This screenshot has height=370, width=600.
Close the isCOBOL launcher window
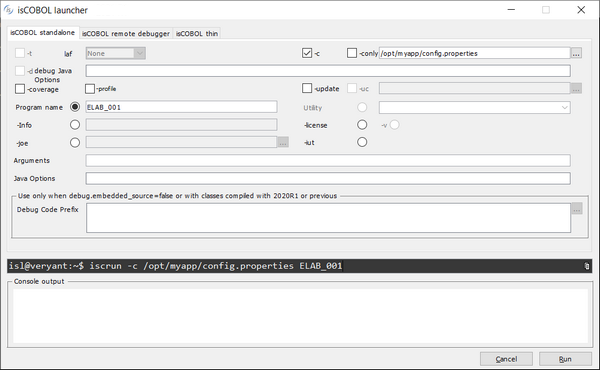point(581,10)
